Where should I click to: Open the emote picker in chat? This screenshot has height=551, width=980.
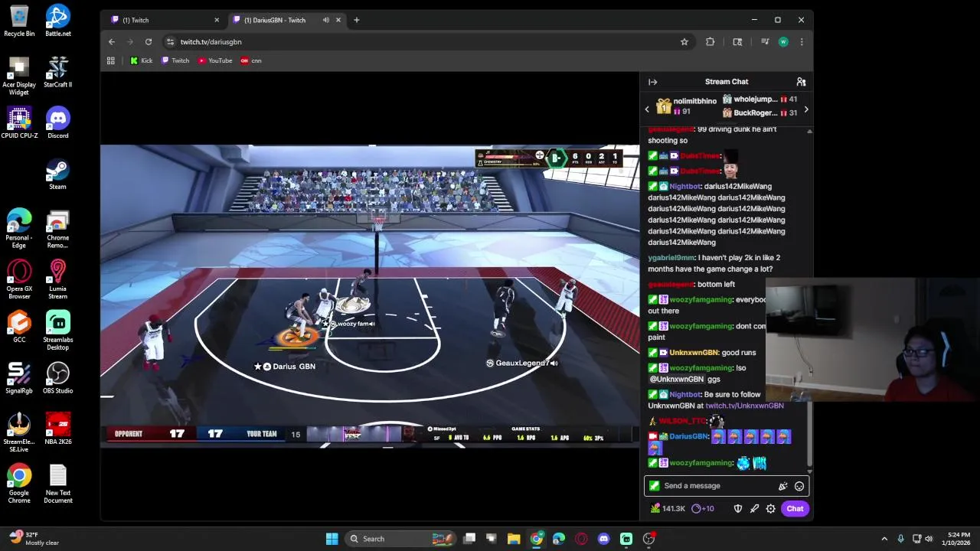click(x=799, y=486)
